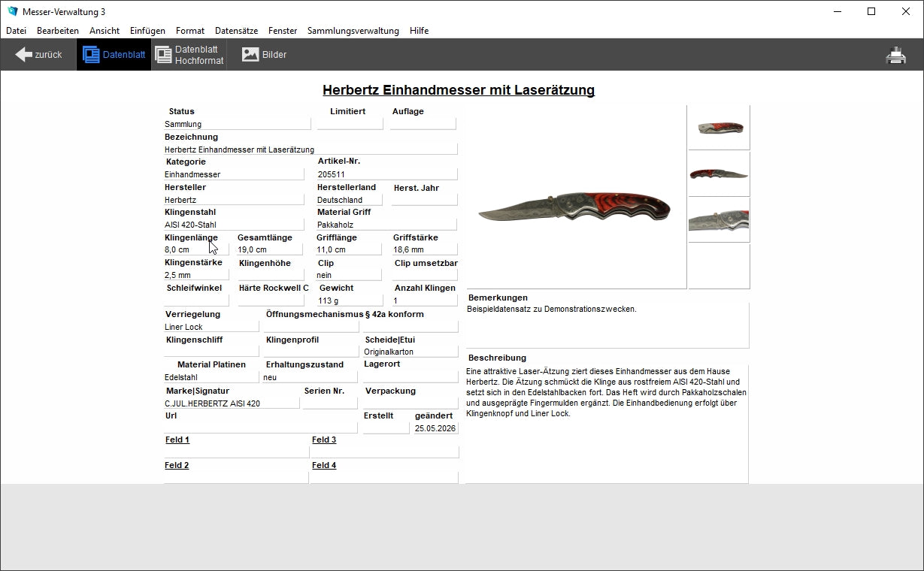Open the Einfügen menu
The height and width of the screenshot is (571, 924).
coord(147,31)
